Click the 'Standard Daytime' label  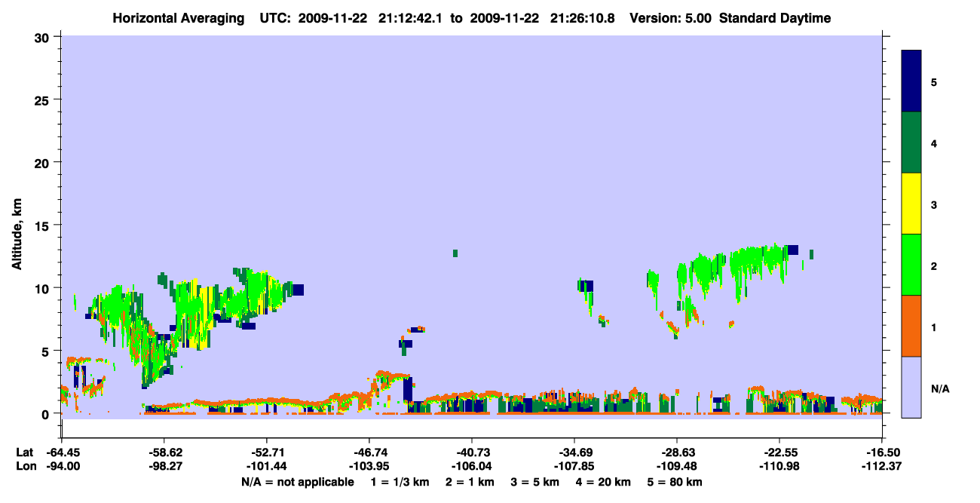pyautogui.click(x=774, y=18)
